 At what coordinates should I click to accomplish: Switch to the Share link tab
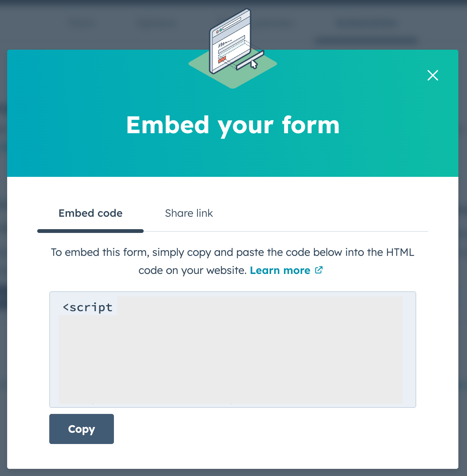coord(189,213)
